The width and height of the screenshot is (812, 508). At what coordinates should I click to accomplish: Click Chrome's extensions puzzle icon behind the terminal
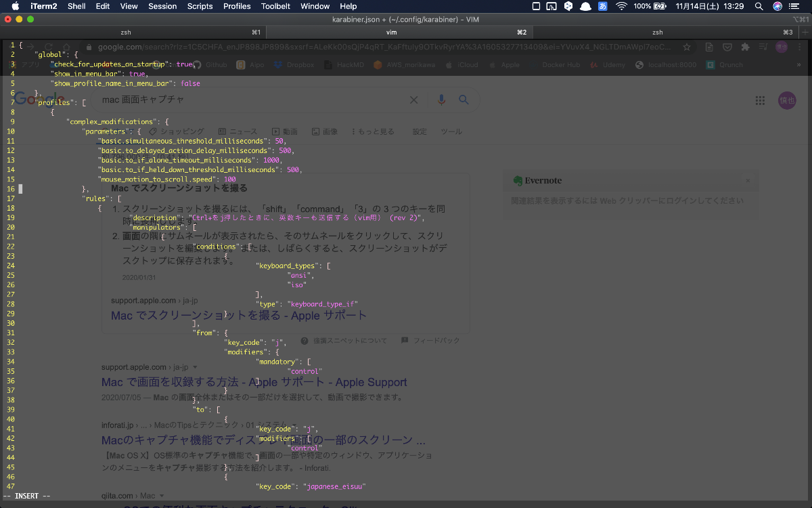coord(746,47)
